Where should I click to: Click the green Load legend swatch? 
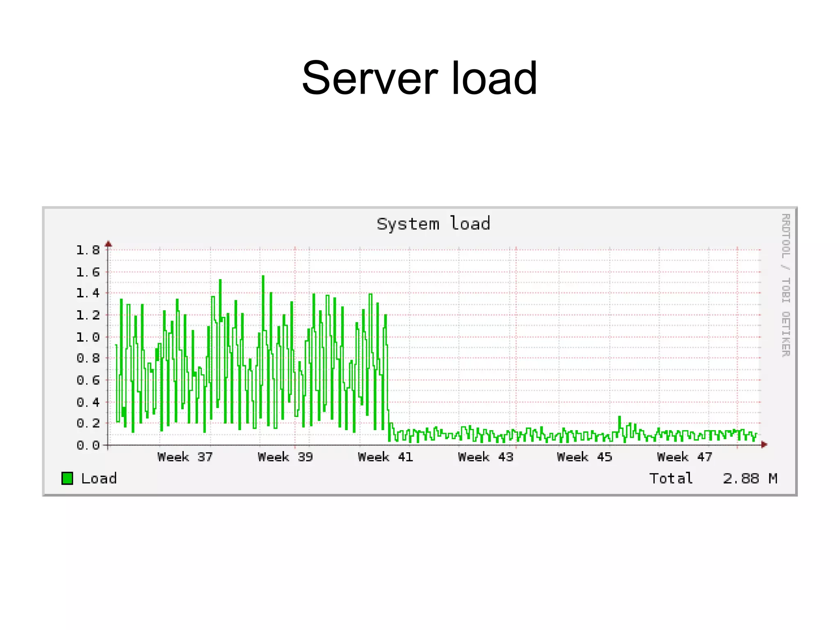pyautogui.click(x=67, y=478)
